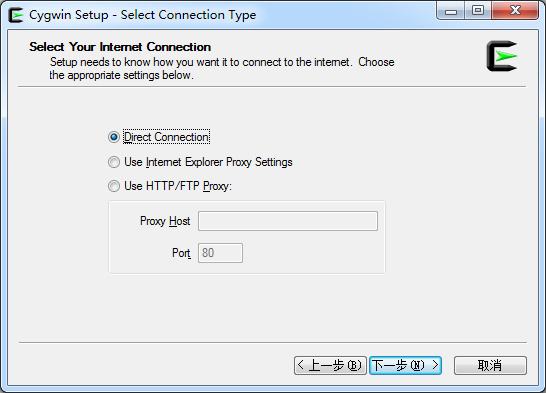Click the window title Cygwin Setup text
The height and width of the screenshot is (393, 546).
[69, 15]
